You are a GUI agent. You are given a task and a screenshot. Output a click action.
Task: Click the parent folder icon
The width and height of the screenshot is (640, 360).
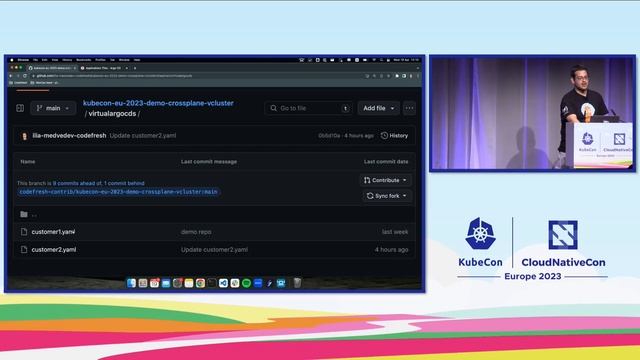pos(24,214)
